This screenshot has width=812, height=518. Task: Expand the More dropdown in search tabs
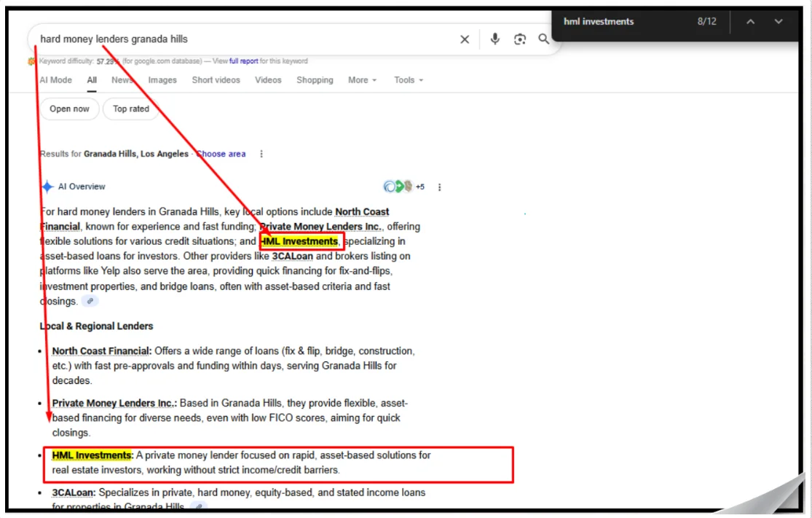pyautogui.click(x=362, y=80)
